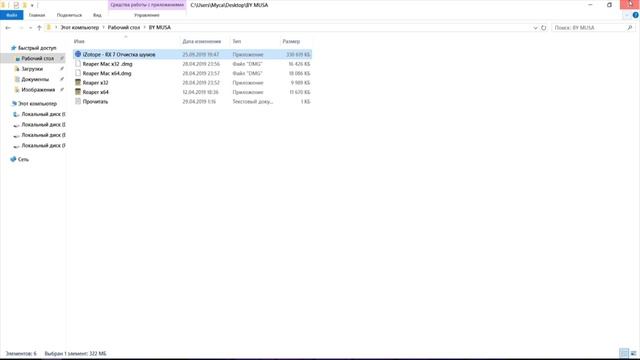
Task: Click the Текстовый документ type cell
Action: coord(253,101)
